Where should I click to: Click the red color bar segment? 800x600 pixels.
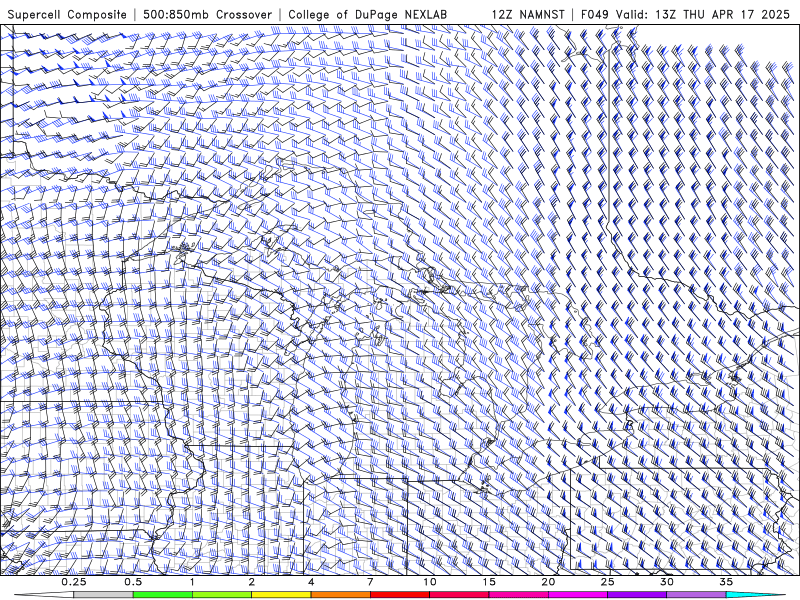399,595
